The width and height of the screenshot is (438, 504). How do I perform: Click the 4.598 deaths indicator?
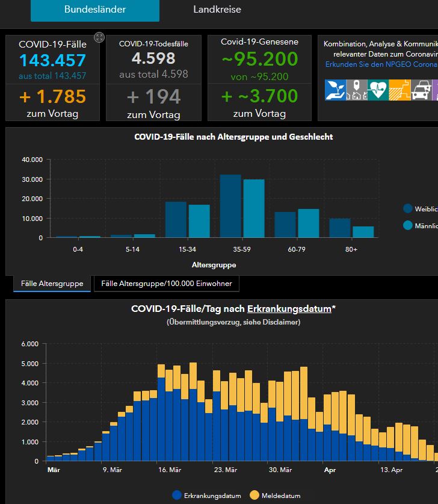[x=153, y=58]
